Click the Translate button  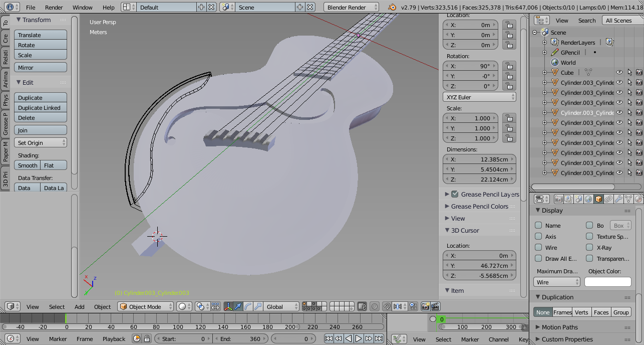[x=41, y=35]
